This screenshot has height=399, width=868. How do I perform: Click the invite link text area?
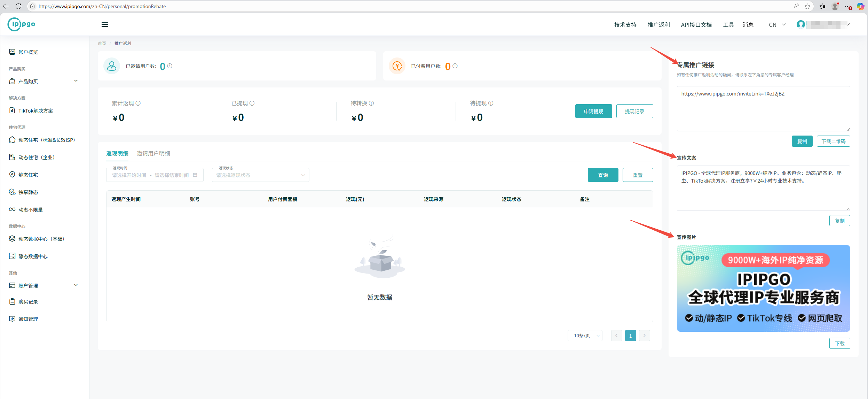tap(763, 109)
